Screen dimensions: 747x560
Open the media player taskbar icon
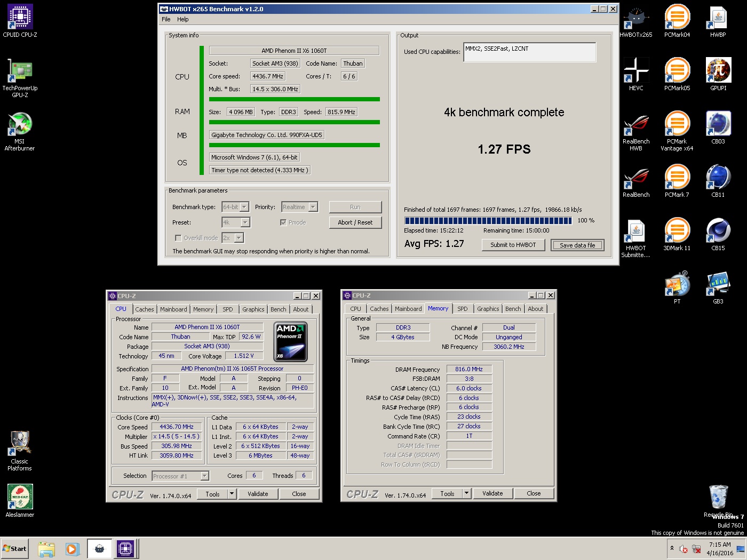(72, 549)
